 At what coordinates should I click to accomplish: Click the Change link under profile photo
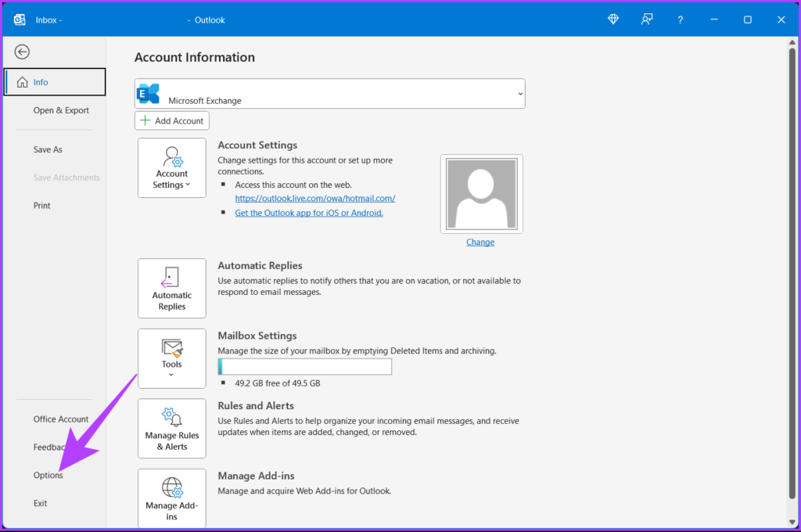click(480, 243)
